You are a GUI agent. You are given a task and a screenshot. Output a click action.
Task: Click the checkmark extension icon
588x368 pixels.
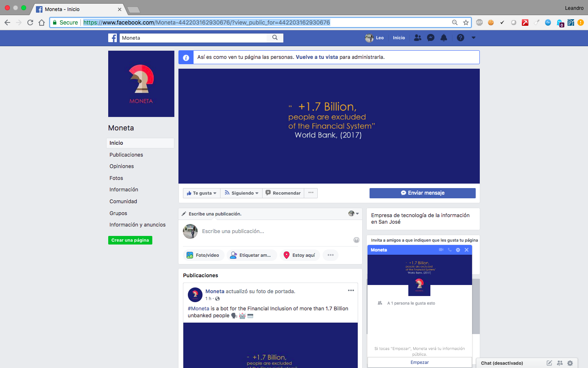502,22
